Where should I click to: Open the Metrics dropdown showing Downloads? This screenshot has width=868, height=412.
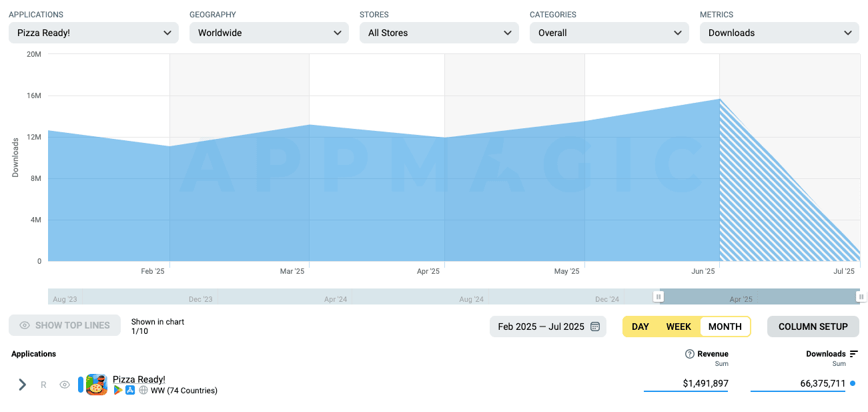pos(779,33)
